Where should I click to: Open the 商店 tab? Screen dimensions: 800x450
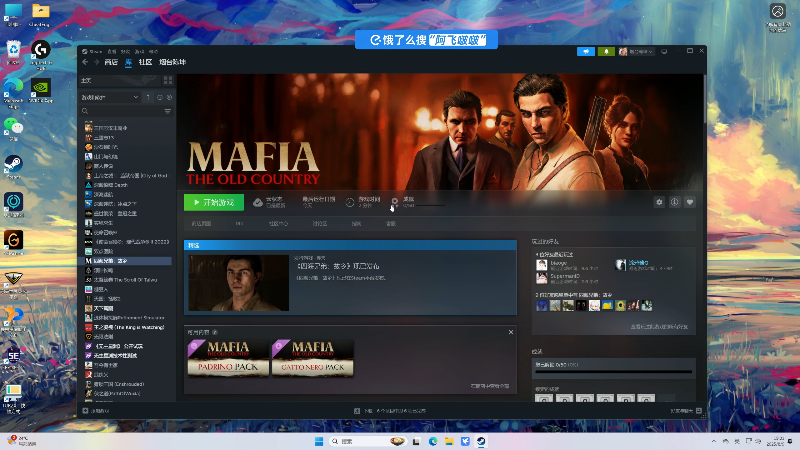point(111,62)
